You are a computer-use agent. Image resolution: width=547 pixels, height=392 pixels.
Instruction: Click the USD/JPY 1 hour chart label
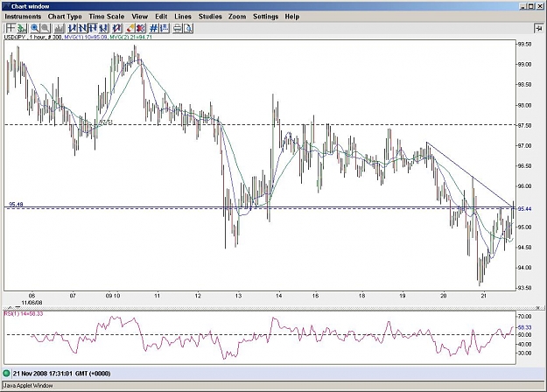coord(33,37)
